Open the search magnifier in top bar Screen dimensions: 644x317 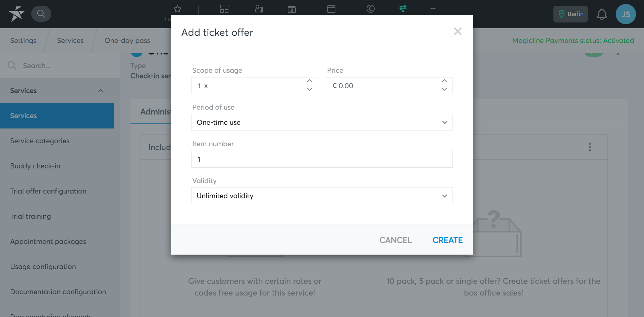pos(41,14)
